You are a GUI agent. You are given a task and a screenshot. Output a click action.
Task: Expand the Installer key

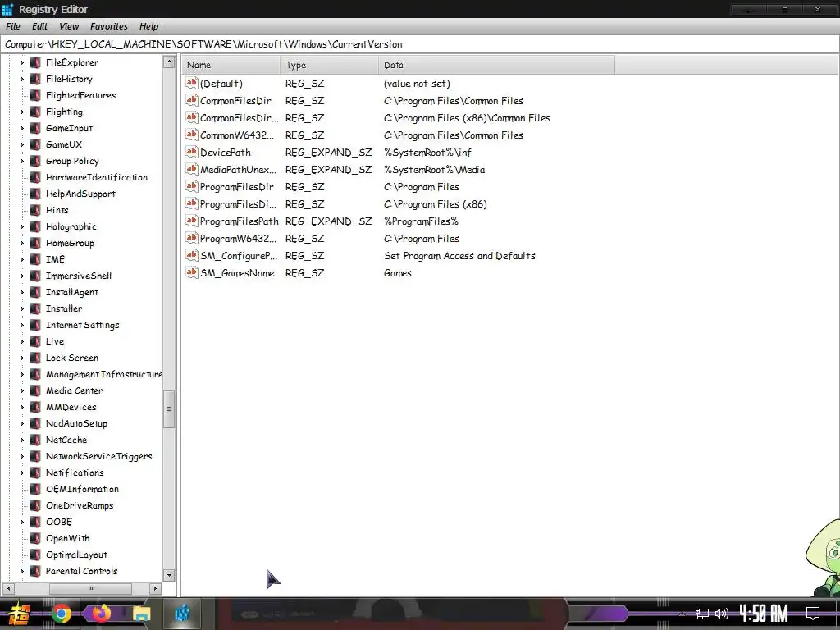[x=22, y=308]
